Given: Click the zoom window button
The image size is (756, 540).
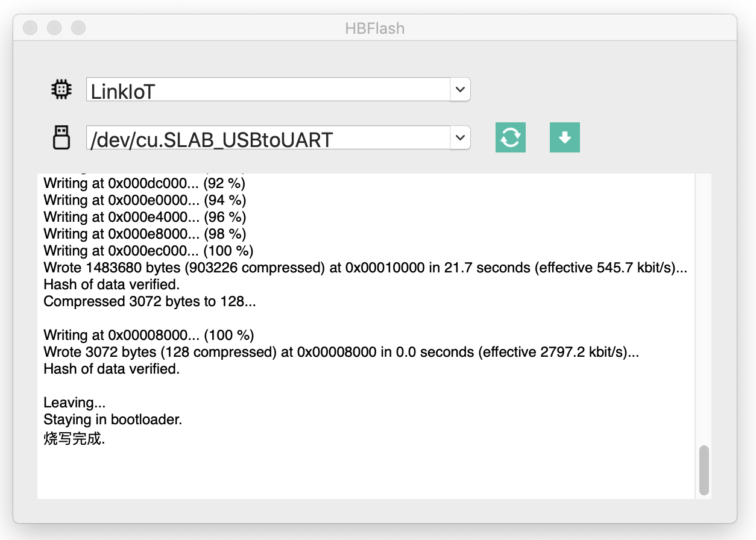Looking at the screenshot, I should [x=78, y=28].
